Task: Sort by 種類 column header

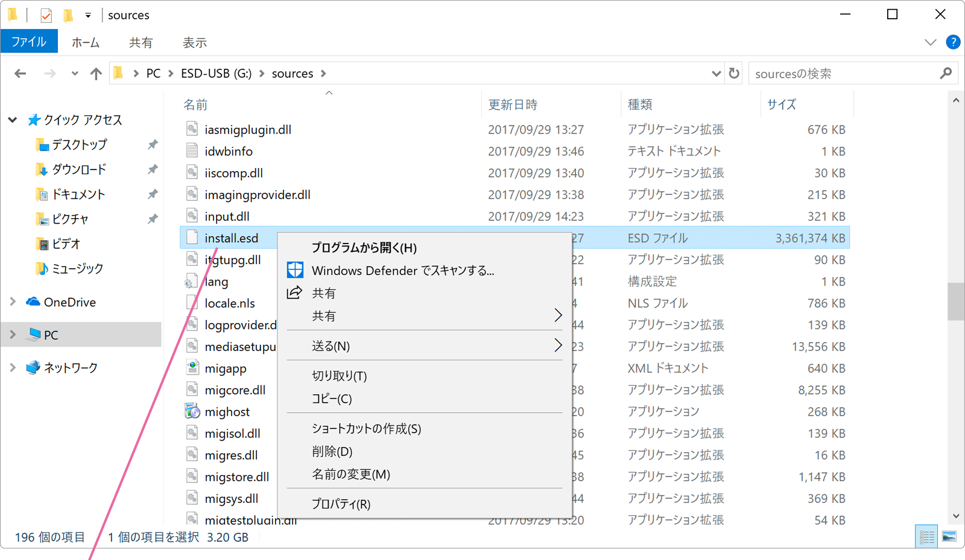Action: click(x=640, y=105)
